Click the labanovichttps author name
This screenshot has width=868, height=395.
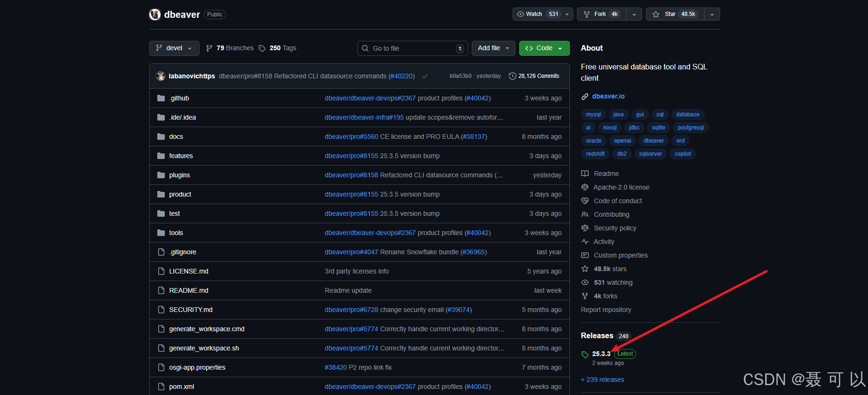pos(192,76)
